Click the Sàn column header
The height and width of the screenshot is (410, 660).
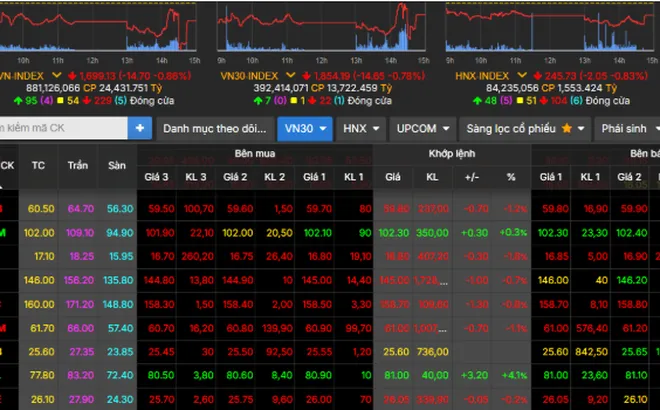(x=117, y=165)
